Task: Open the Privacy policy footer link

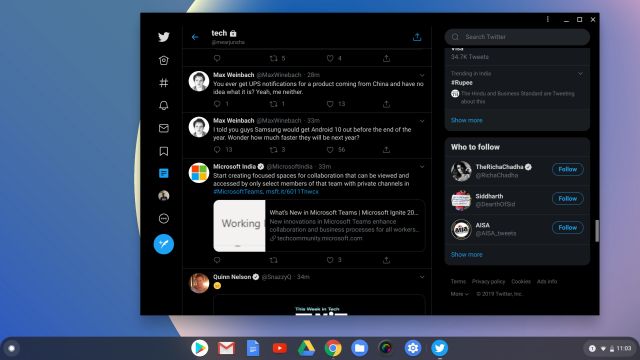Action: [x=488, y=282]
